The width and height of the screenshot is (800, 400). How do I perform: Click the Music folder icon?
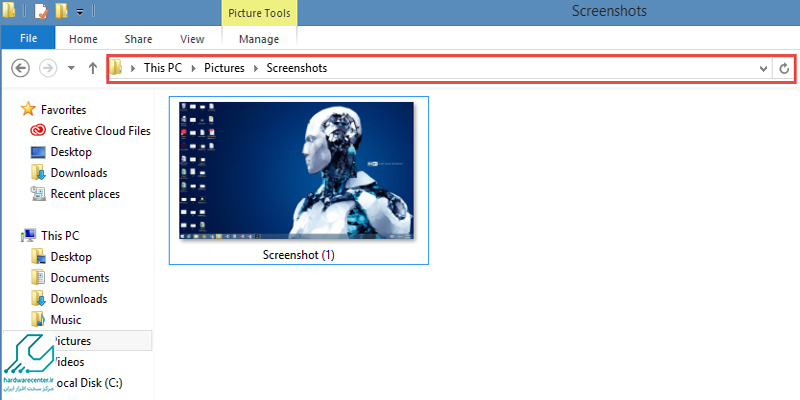tap(38, 319)
